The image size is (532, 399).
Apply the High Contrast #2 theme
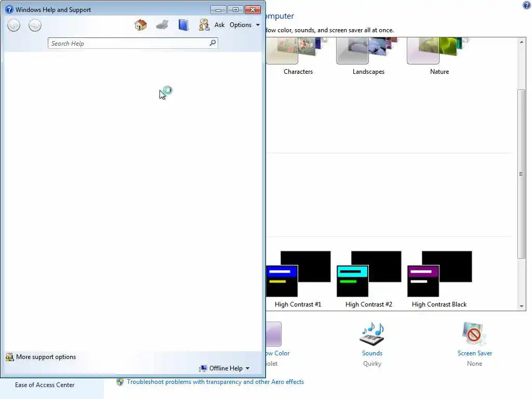[x=369, y=279]
